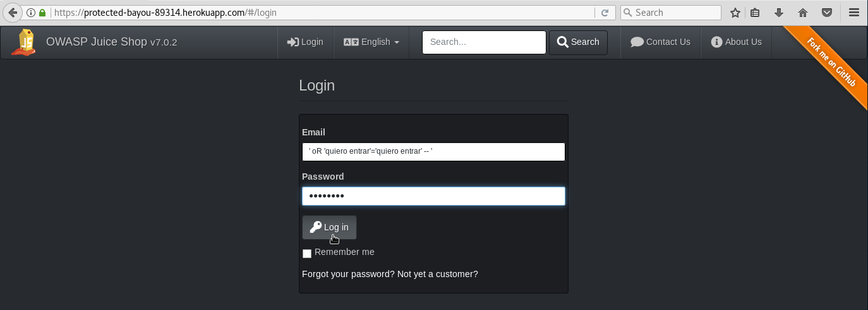
Task: Click the Juice Shop logo icon
Action: click(25, 42)
